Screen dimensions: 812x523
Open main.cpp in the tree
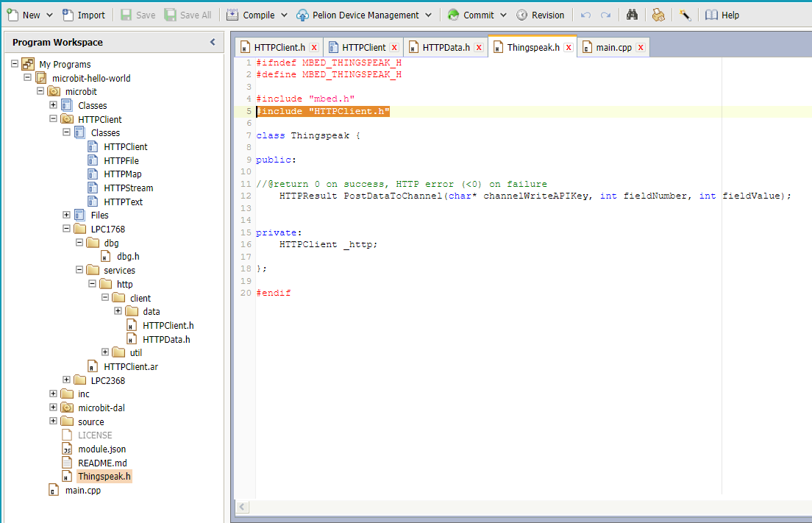click(83, 491)
